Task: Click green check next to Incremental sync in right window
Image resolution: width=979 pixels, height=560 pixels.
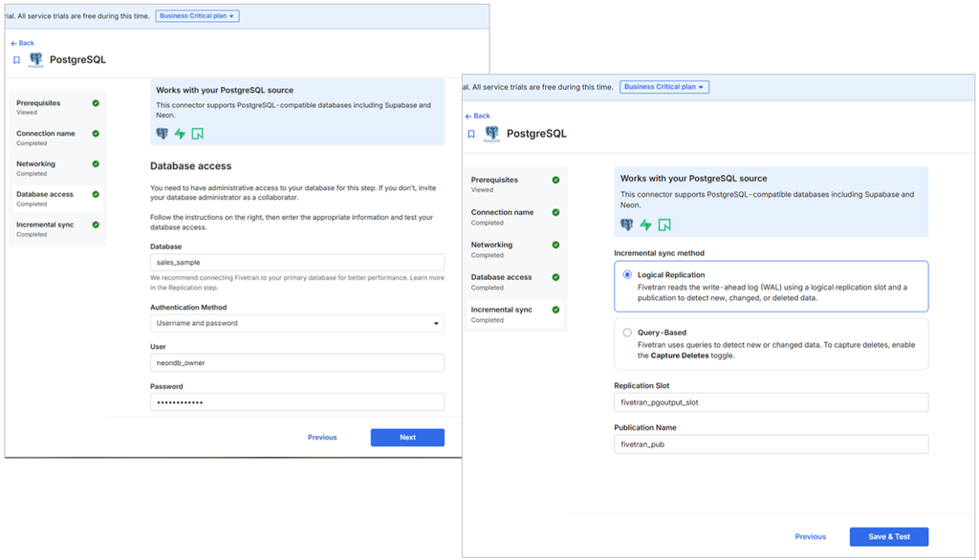Action: coord(555,310)
